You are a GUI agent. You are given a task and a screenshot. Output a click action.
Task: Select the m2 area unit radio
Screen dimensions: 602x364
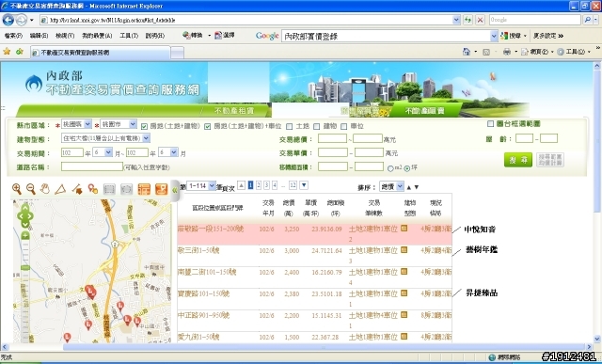[x=390, y=168]
